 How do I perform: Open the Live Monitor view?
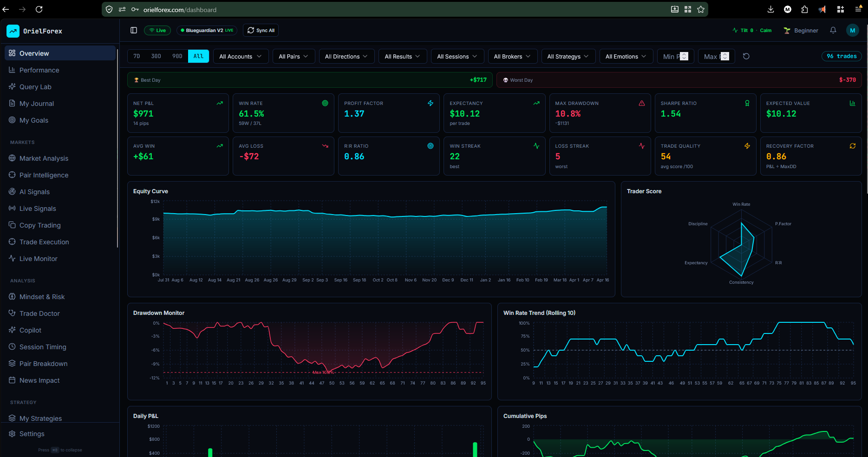click(38, 258)
